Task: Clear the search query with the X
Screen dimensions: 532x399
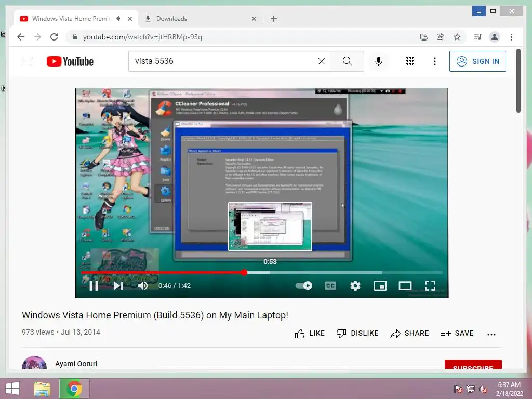Action: pos(321,61)
